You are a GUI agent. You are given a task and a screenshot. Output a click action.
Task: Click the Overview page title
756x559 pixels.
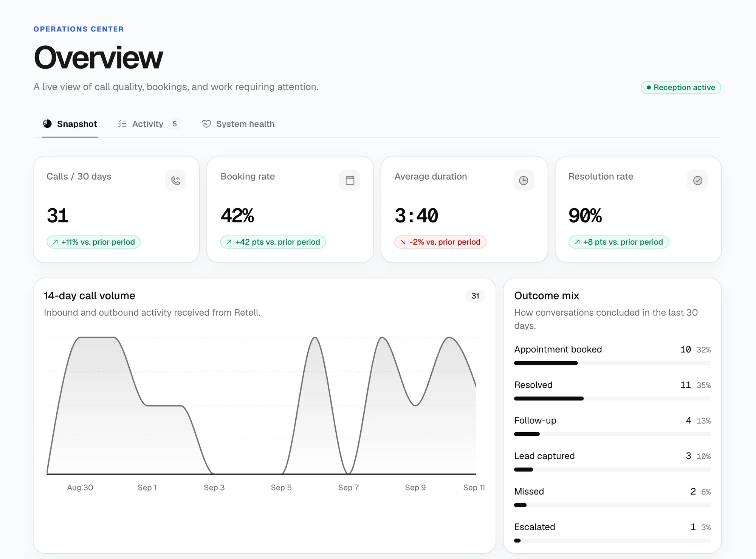coord(98,57)
